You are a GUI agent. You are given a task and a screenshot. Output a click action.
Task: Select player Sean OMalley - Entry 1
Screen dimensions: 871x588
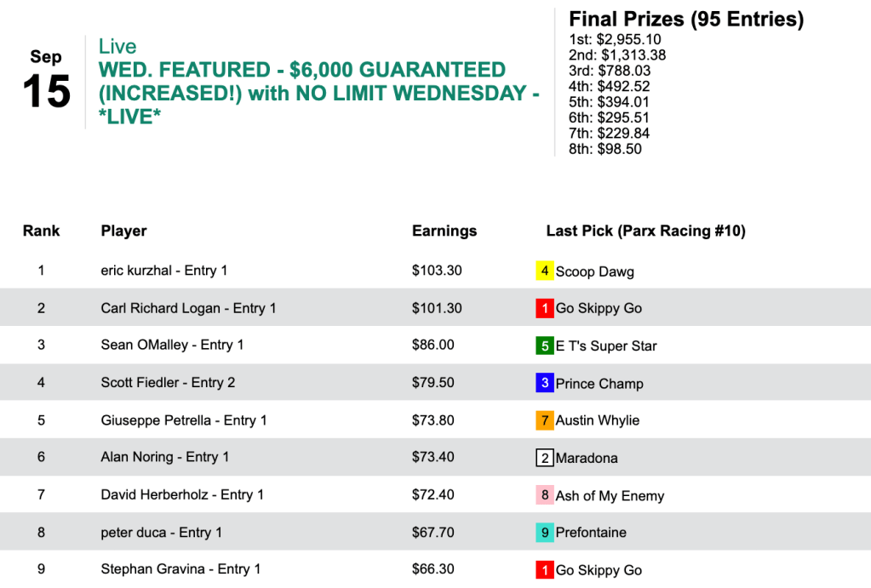[x=172, y=345]
